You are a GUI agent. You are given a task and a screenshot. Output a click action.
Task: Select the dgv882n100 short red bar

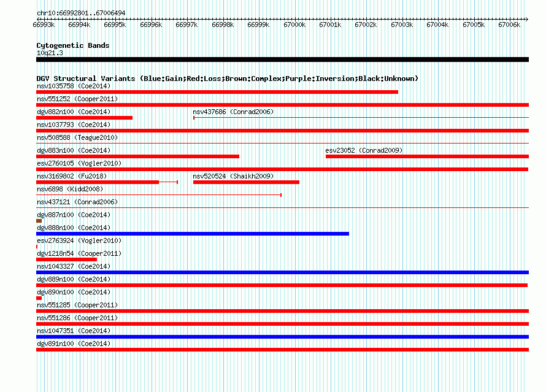click(x=84, y=118)
